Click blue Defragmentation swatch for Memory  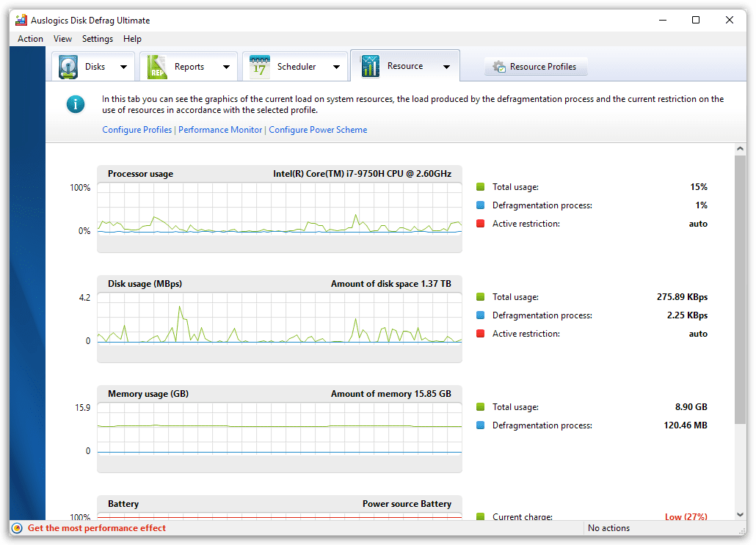pyautogui.click(x=480, y=425)
